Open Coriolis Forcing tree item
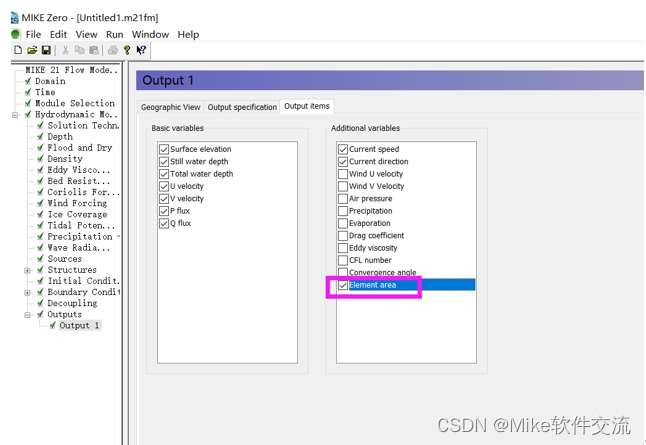 click(83, 192)
